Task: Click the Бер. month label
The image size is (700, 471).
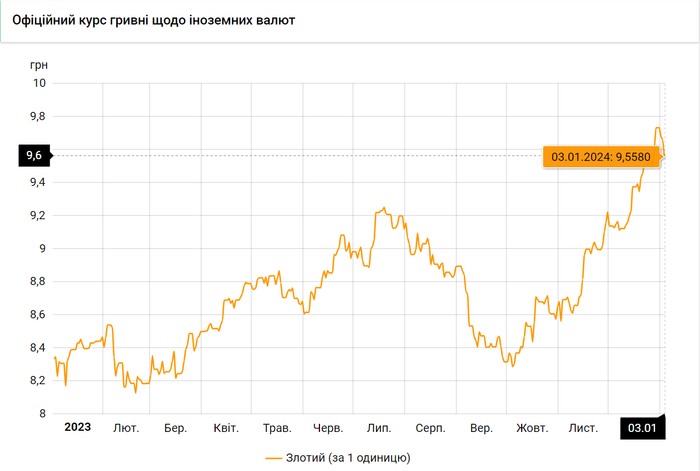Action: (176, 428)
